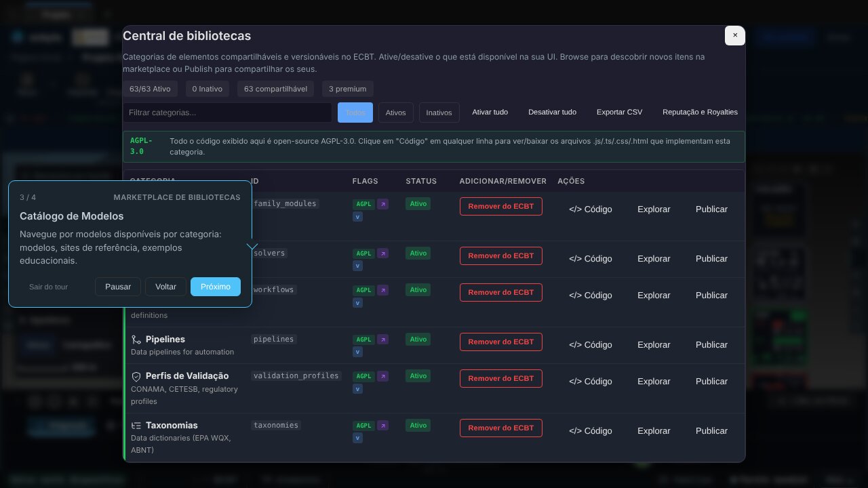Screen dimensions: 868x488
Task: View Código for the workflows row
Action: pyautogui.click(x=591, y=296)
